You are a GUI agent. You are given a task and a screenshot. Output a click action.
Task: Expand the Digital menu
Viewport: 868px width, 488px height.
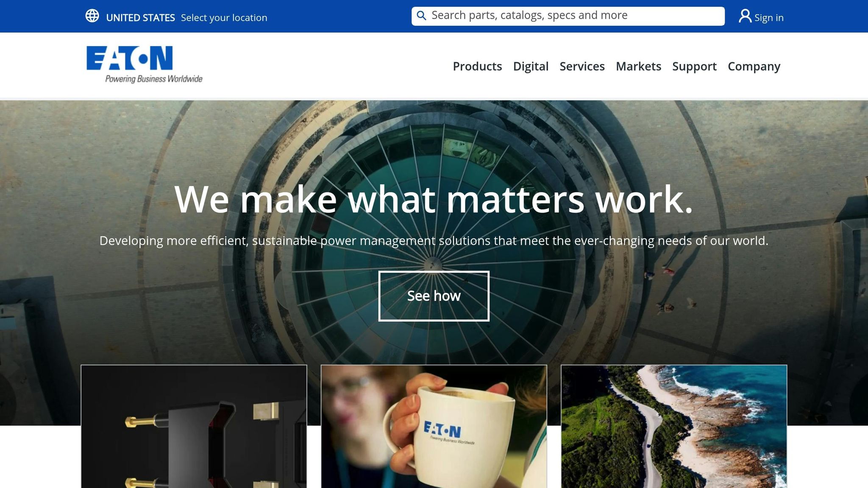[x=531, y=66]
